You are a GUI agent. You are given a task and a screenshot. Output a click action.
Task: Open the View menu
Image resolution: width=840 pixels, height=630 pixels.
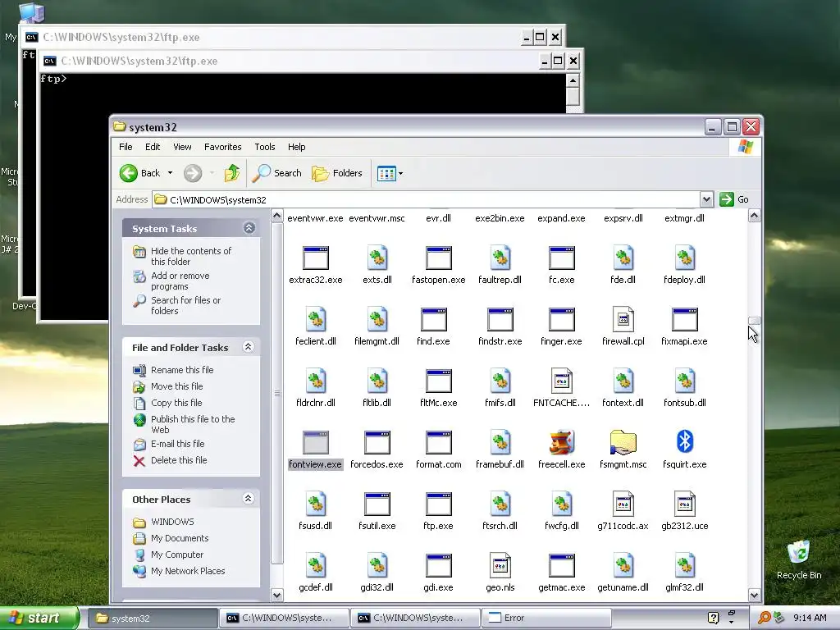coord(182,147)
